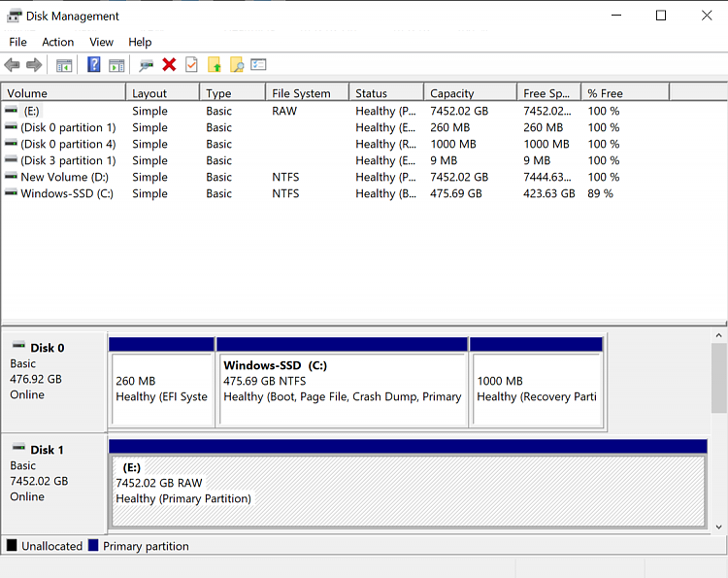
Task: Click the blue Primary partition legend swatch
Action: coord(93,545)
